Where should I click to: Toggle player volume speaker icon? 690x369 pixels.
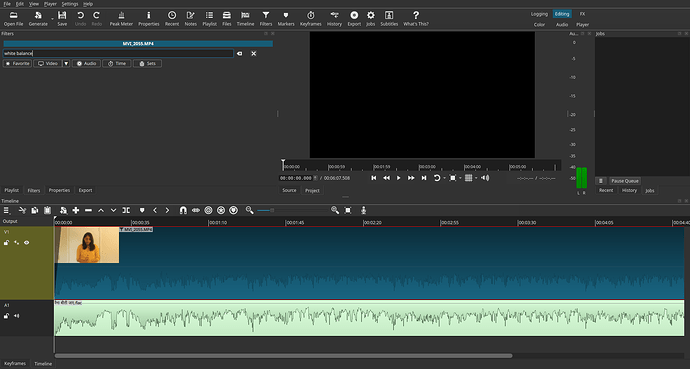(485, 178)
